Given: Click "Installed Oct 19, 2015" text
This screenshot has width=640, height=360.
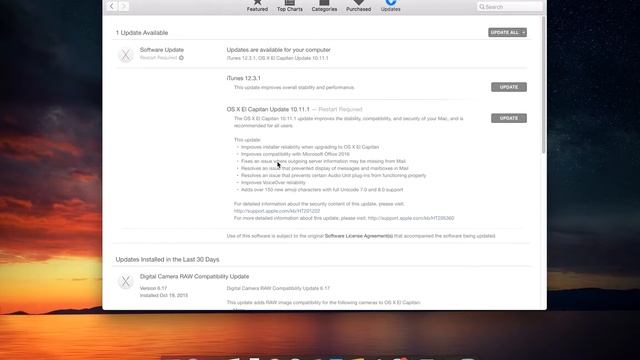Looking at the screenshot, I should [164, 295].
